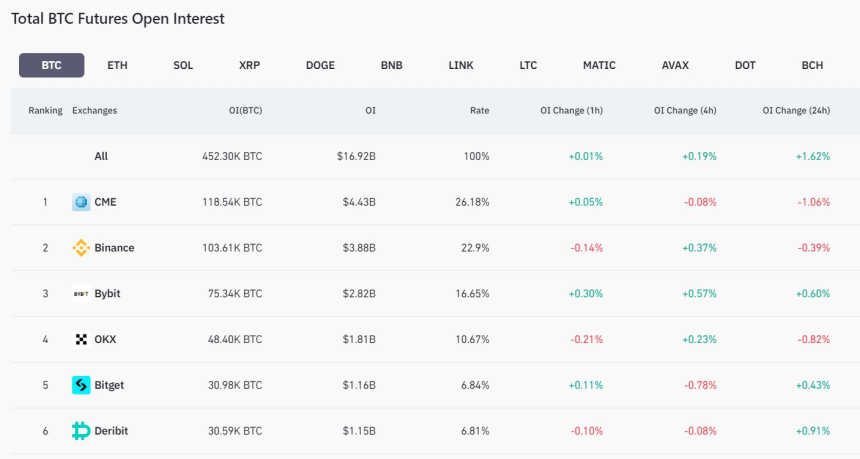The width and height of the screenshot is (860, 459).
Task: Switch to the SOL tab
Action: point(183,65)
